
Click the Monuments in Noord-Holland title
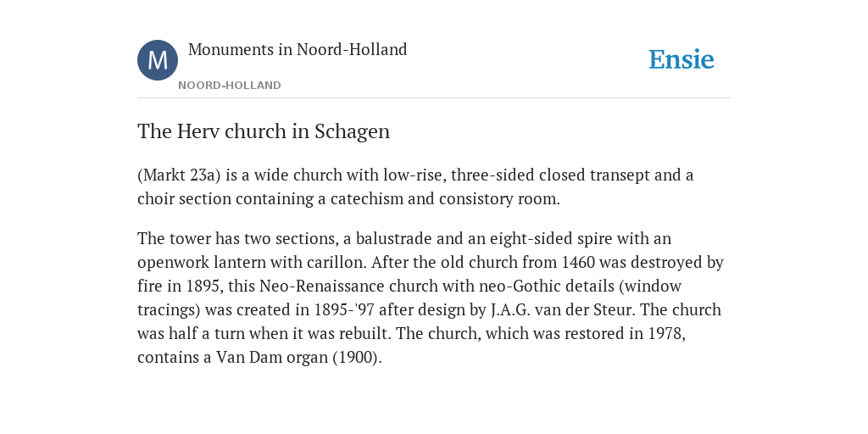coord(298,49)
